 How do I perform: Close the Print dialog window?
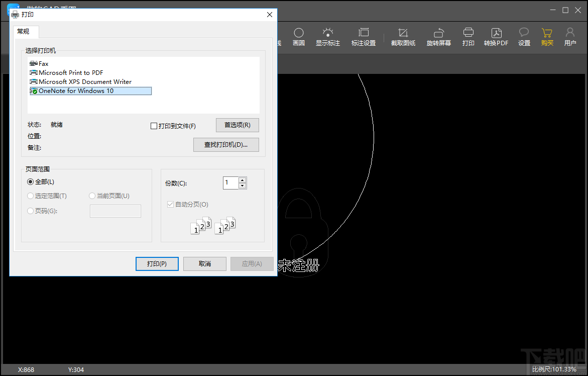[x=270, y=15]
